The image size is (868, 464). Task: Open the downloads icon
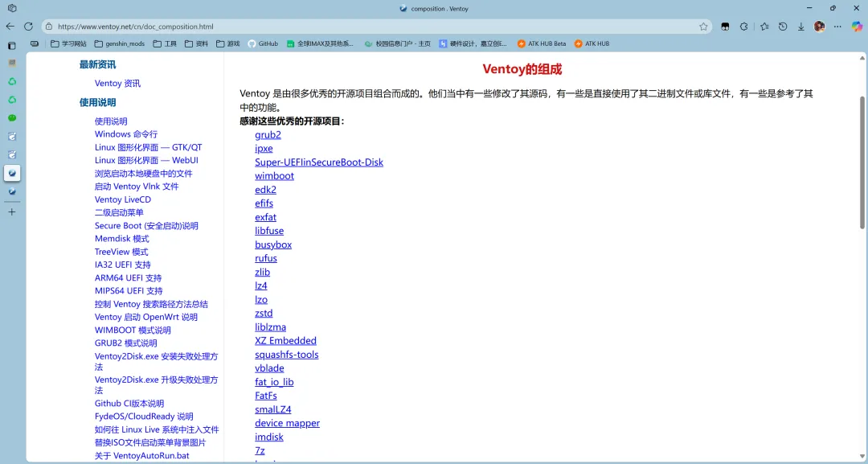click(x=801, y=26)
